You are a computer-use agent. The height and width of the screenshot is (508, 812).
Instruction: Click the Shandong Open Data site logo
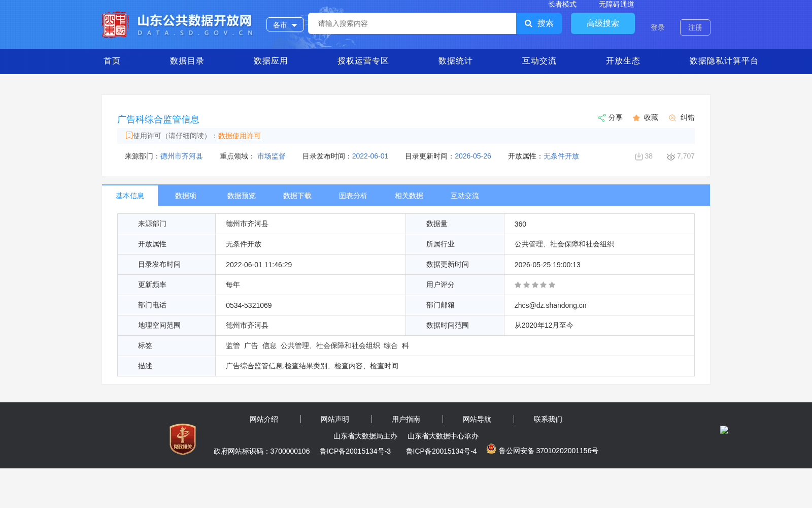(x=177, y=24)
